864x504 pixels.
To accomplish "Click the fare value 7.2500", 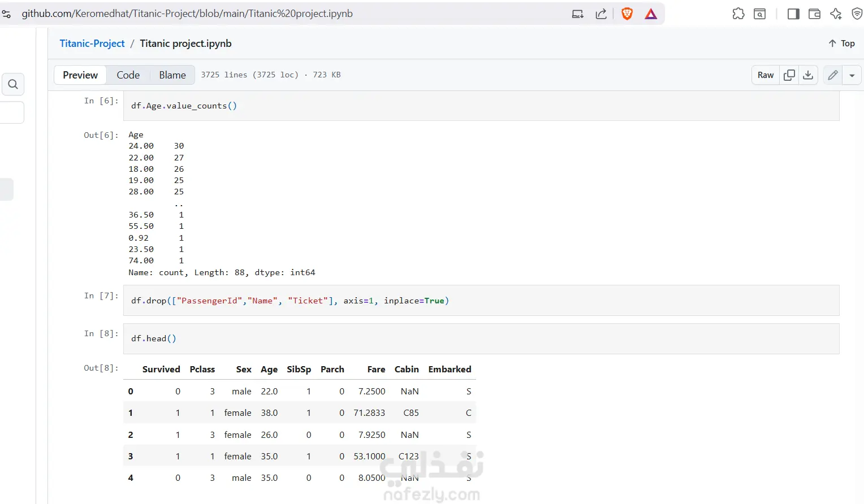I will pyautogui.click(x=371, y=392).
